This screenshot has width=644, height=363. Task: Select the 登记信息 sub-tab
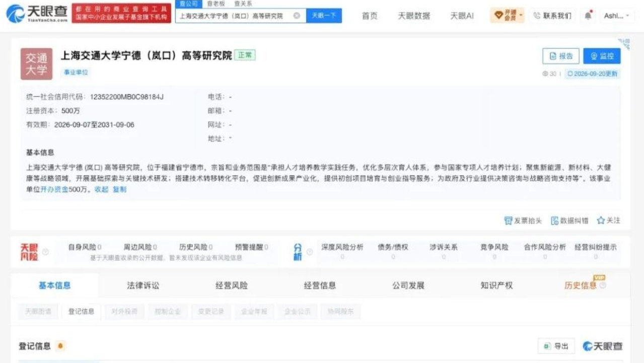(x=81, y=312)
